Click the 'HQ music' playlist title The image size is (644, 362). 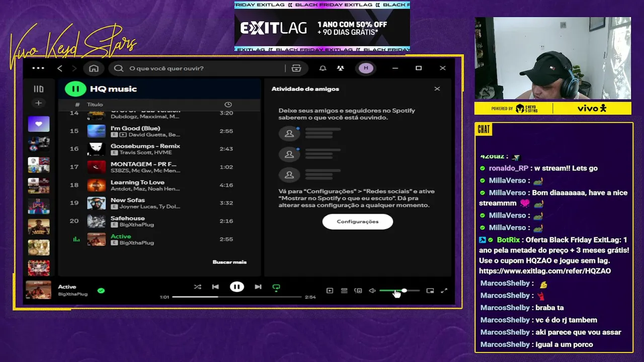point(113,89)
